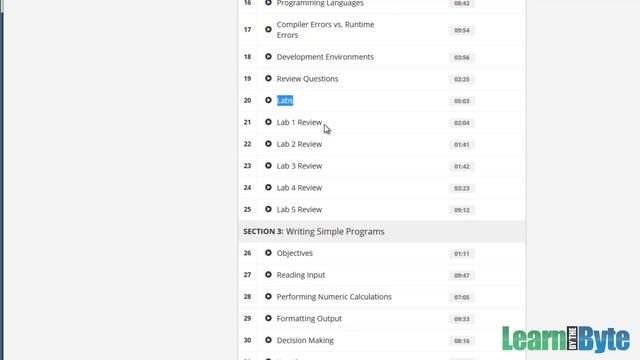Click the play icon beside Review Questions

point(268,78)
